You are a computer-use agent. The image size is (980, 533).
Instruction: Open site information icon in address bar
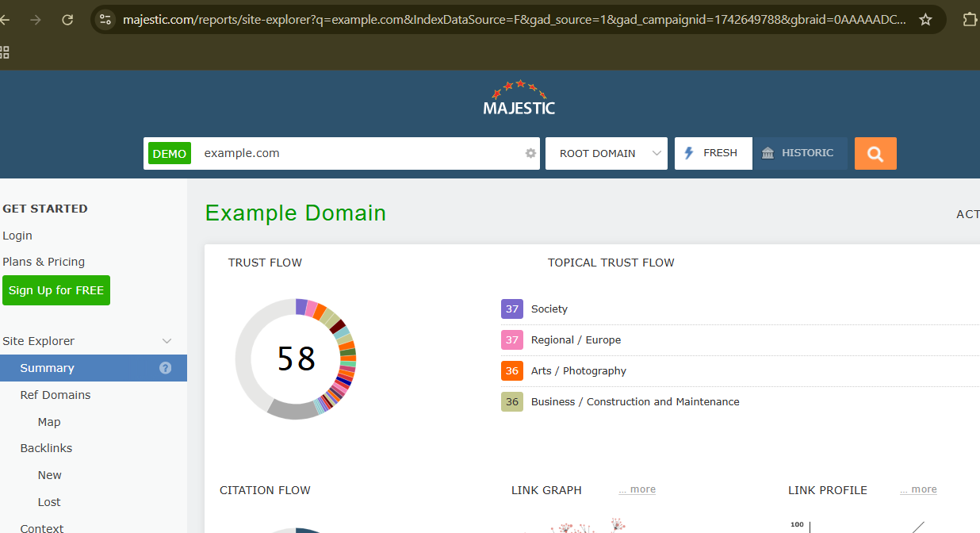105,20
